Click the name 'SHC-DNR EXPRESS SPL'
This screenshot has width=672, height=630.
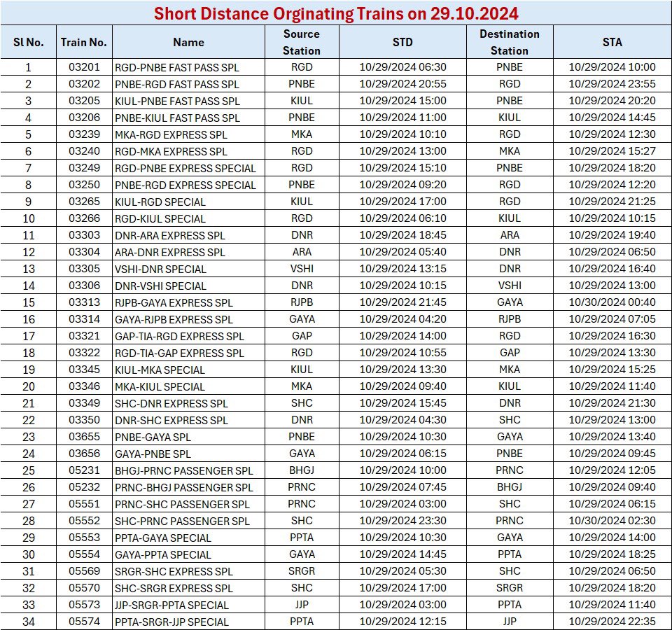coord(171,404)
